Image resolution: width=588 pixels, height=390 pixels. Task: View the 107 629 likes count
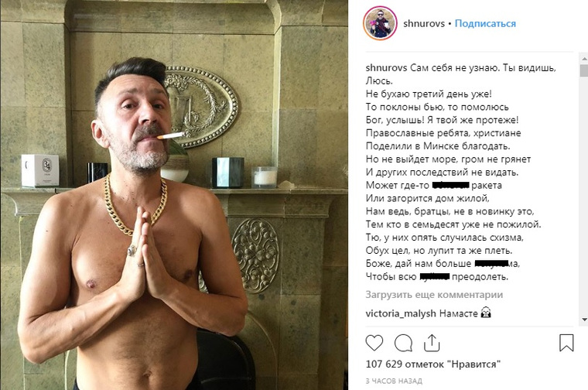point(433,364)
